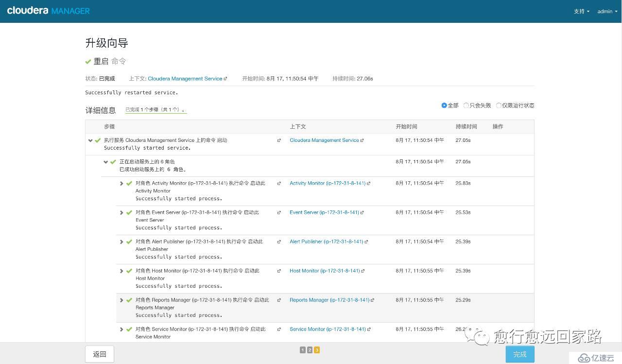Click the 完成 finish button
The width and height of the screenshot is (622, 364).
520,354
